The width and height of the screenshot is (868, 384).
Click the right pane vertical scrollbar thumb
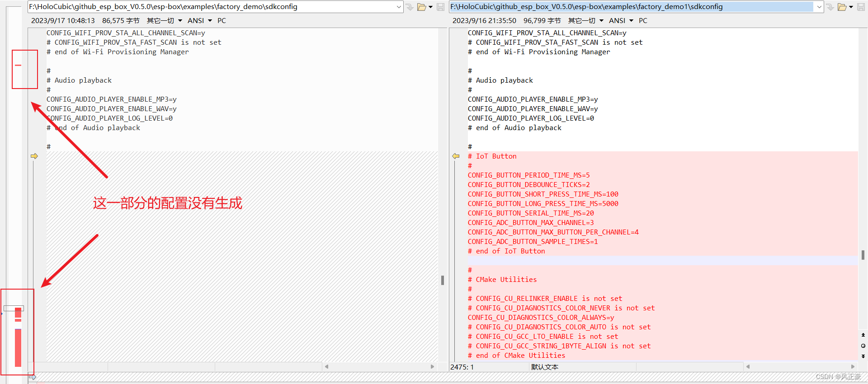[863, 255]
